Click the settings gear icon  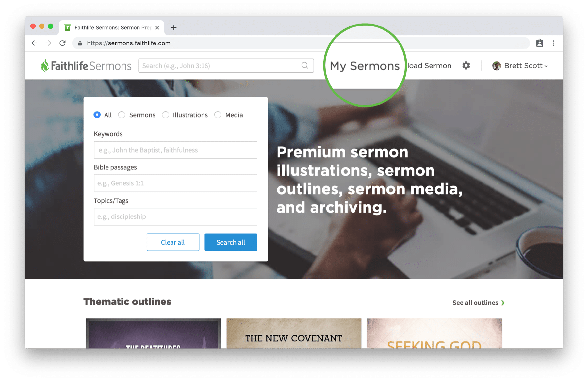[466, 66]
